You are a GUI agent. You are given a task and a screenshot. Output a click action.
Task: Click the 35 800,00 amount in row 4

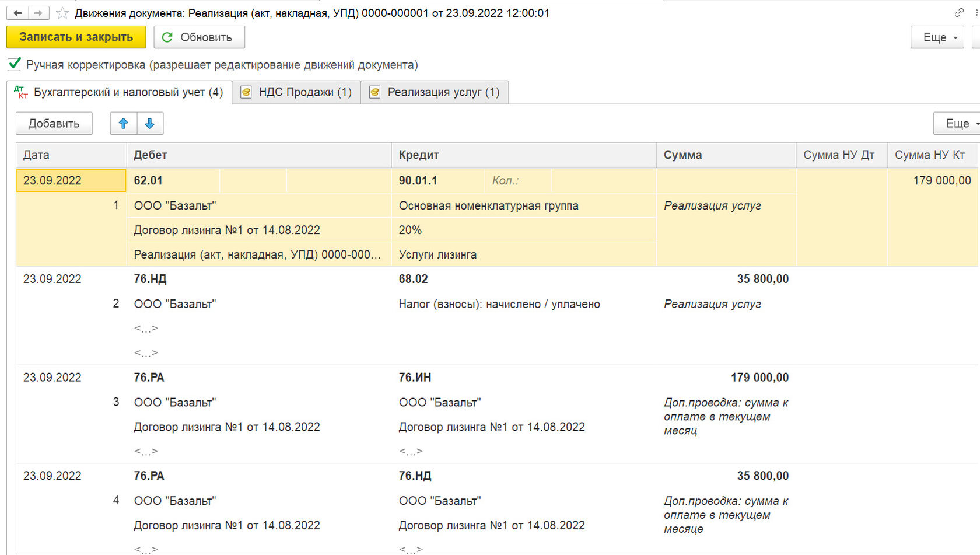(x=762, y=476)
